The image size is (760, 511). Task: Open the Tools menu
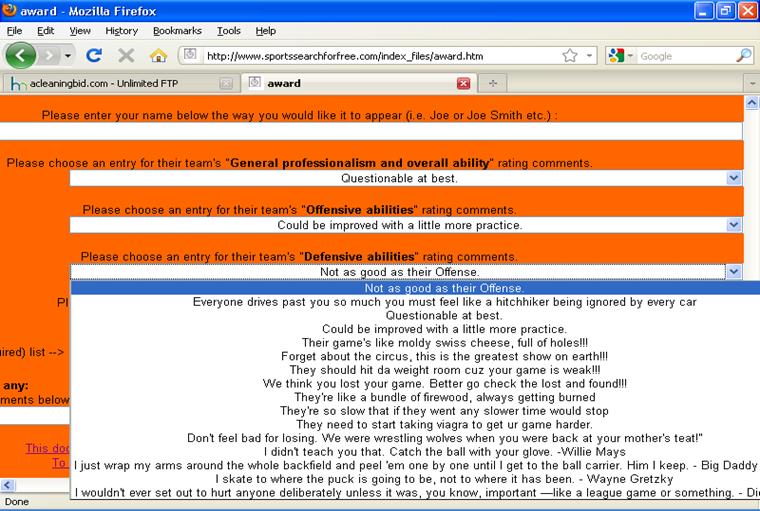click(x=228, y=31)
